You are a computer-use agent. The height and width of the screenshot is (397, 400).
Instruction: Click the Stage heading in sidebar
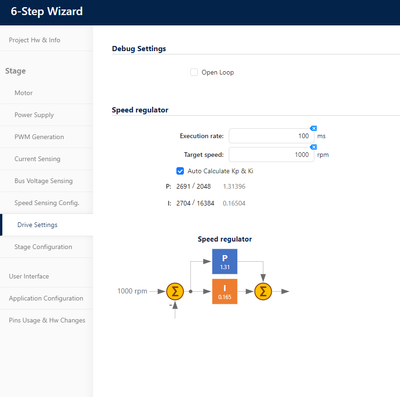(x=15, y=71)
